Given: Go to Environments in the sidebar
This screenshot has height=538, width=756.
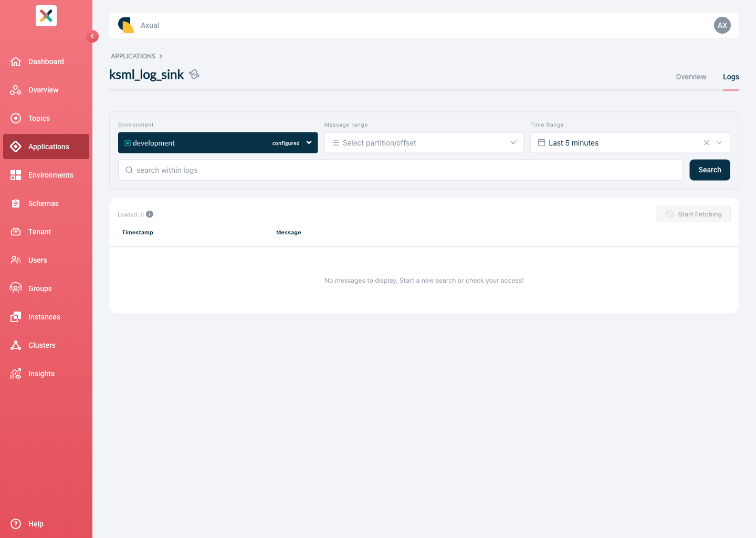Looking at the screenshot, I should pos(46,175).
